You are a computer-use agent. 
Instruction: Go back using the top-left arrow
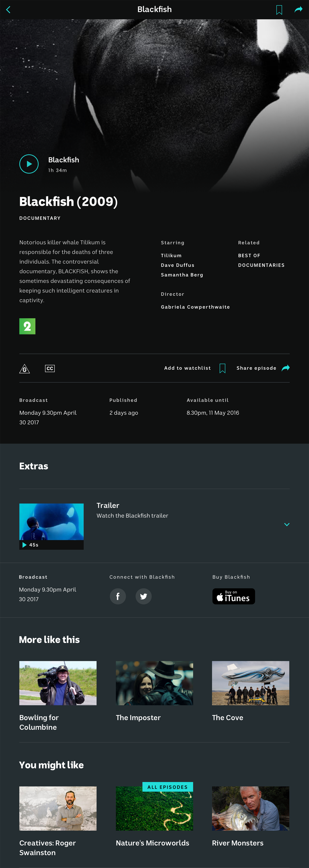[x=8, y=9]
